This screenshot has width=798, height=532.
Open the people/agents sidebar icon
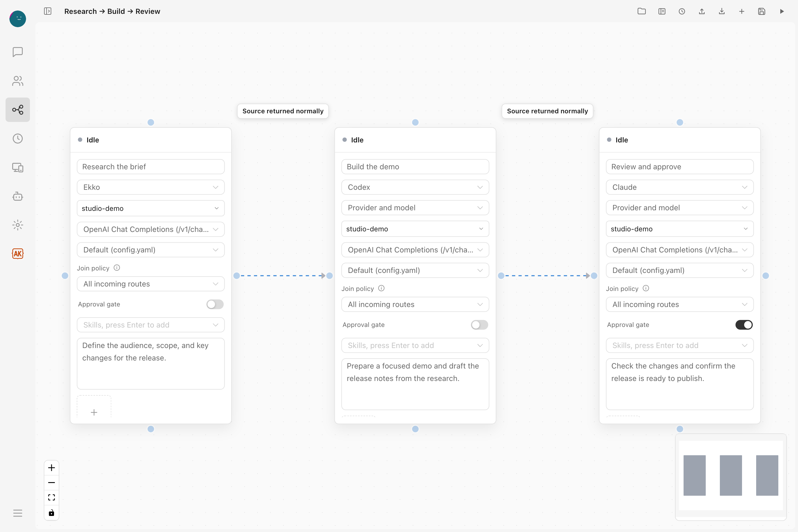18,81
